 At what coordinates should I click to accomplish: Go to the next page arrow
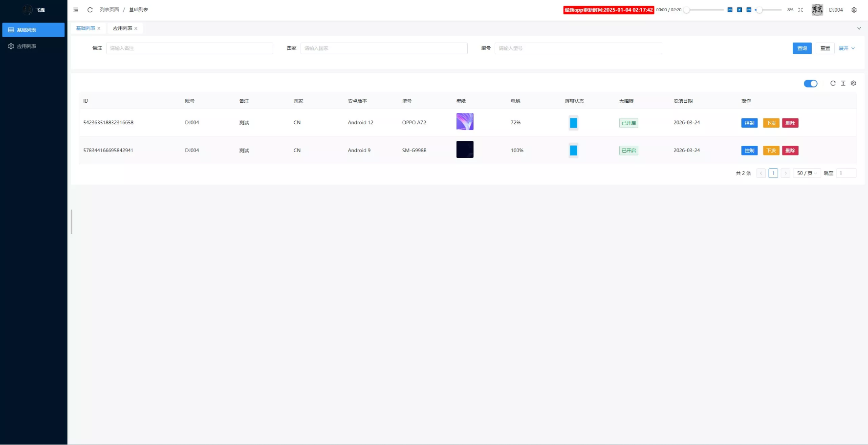[785, 173]
